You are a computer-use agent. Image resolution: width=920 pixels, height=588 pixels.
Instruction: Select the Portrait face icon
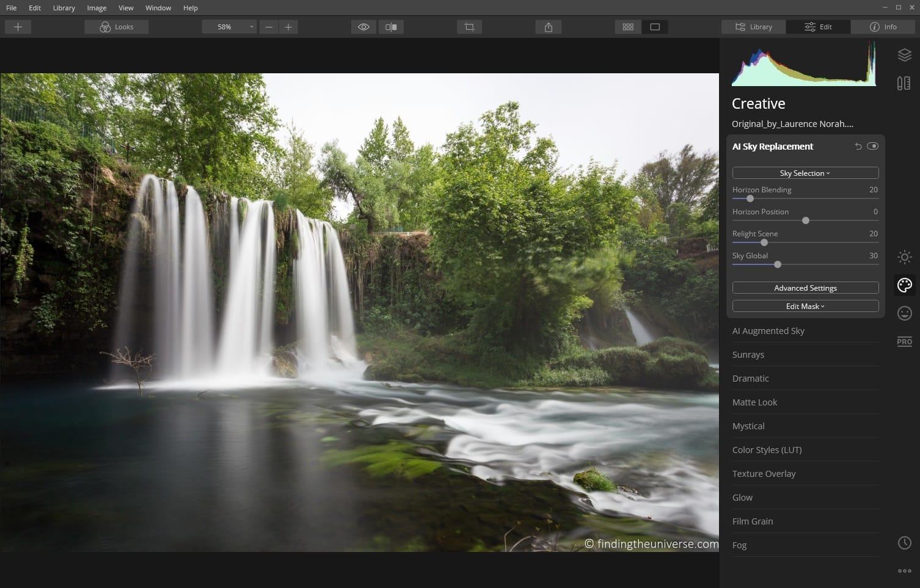pyautogui.click(x=904, y=313)
